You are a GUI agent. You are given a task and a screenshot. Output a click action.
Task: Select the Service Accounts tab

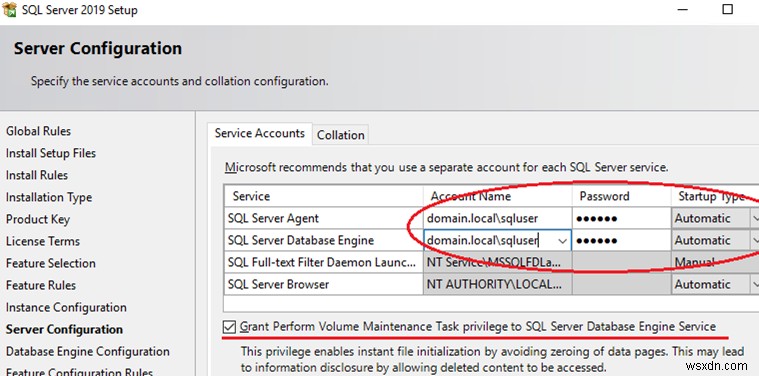[x=260, y=134]
